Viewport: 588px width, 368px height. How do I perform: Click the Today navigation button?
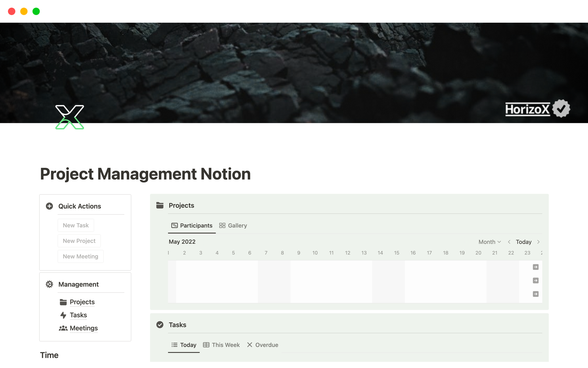click(x=524, y=241)
